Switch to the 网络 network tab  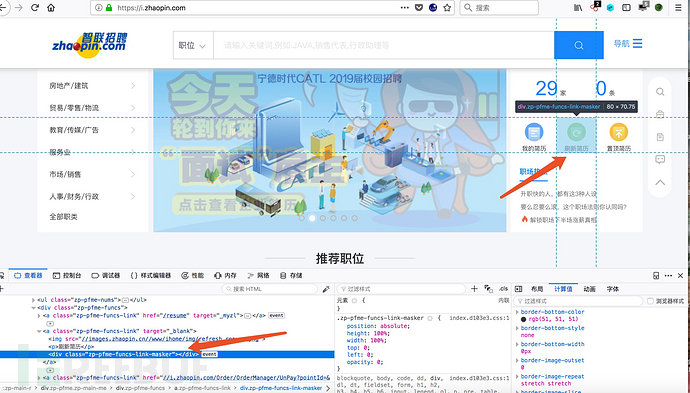pos(258,275)
